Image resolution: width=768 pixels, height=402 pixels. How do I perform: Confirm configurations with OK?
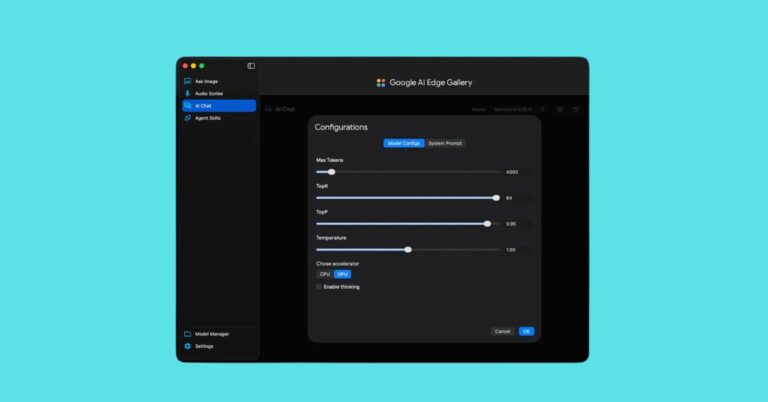tap(527, 331)
